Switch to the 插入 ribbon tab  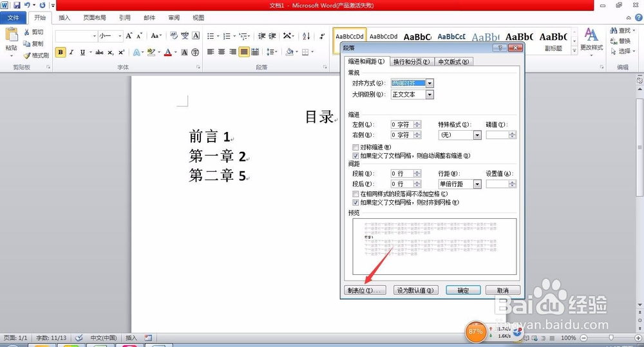[x=64, y=17]
